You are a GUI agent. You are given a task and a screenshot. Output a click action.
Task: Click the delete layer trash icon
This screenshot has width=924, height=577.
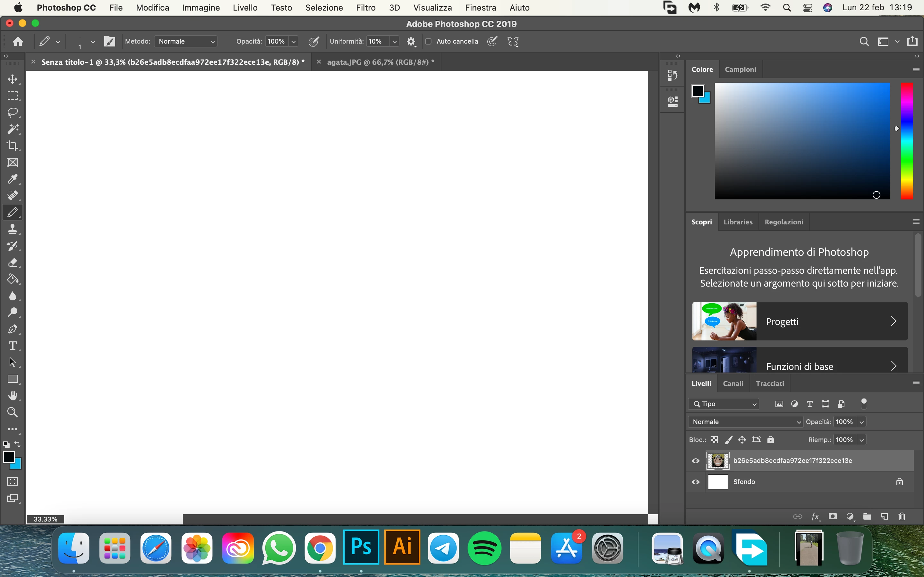(902, 516)
